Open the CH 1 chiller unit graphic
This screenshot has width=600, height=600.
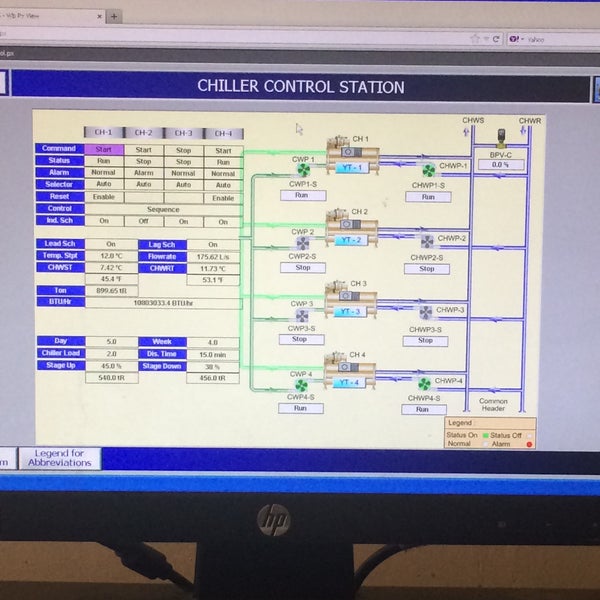[x=351, y=154]
